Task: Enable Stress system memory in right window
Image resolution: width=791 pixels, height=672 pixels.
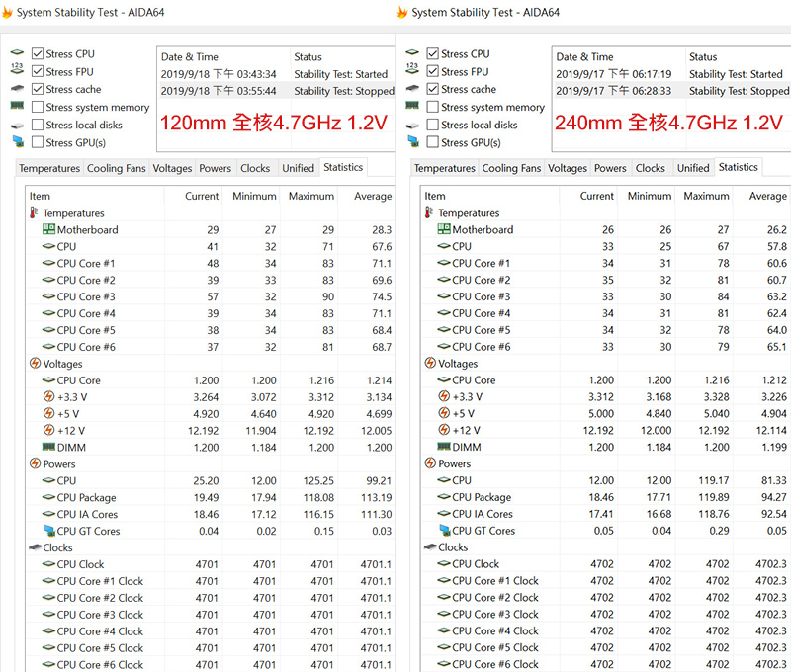Action: coord(432,107)
